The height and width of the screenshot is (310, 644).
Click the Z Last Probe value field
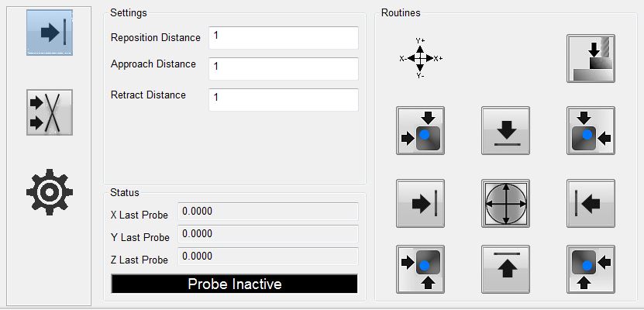(267, 257)
